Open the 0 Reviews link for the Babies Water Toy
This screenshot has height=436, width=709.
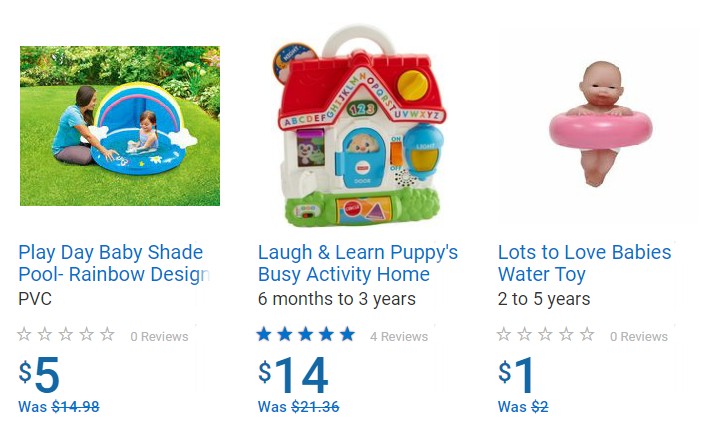pos(639,337)
